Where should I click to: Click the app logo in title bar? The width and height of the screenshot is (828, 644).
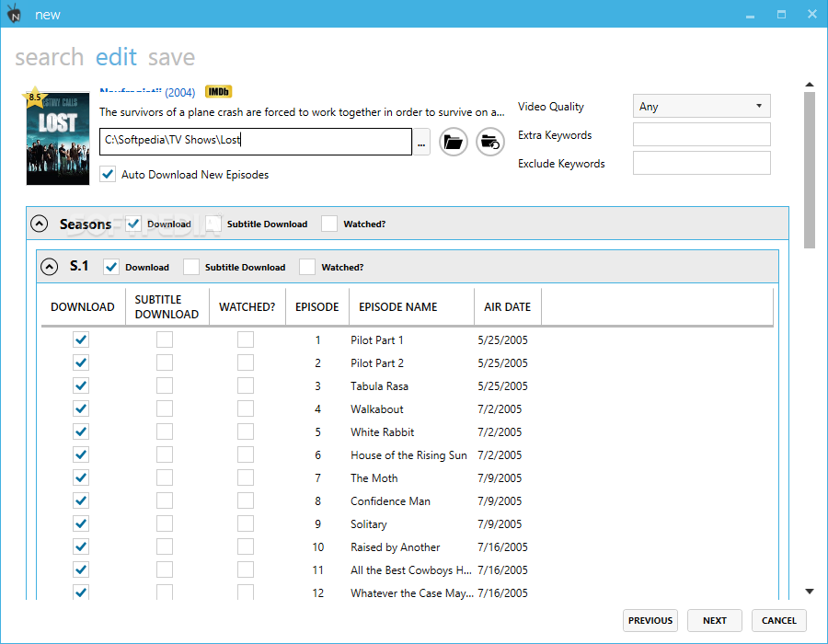(14, 13)
